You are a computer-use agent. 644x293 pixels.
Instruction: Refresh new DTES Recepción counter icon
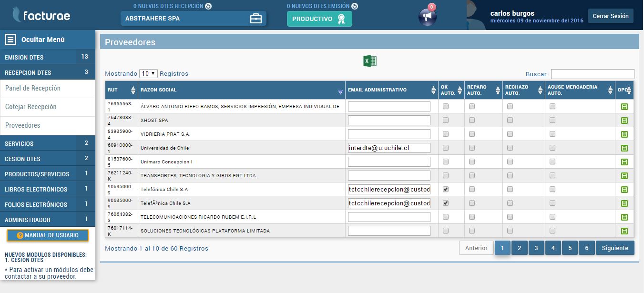[x=208, y=6]
